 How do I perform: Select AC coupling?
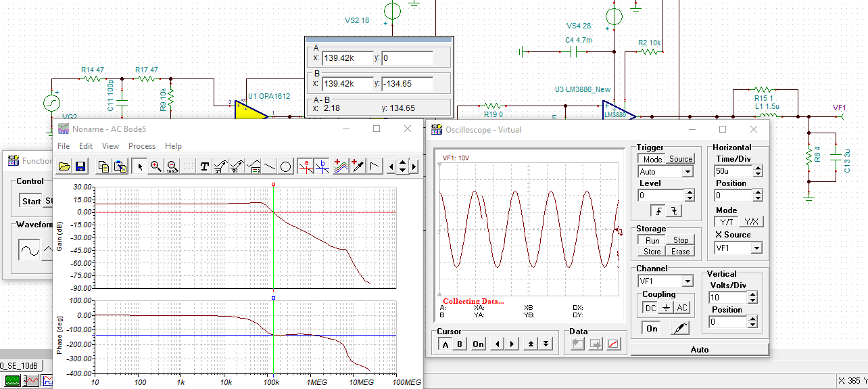682,308
